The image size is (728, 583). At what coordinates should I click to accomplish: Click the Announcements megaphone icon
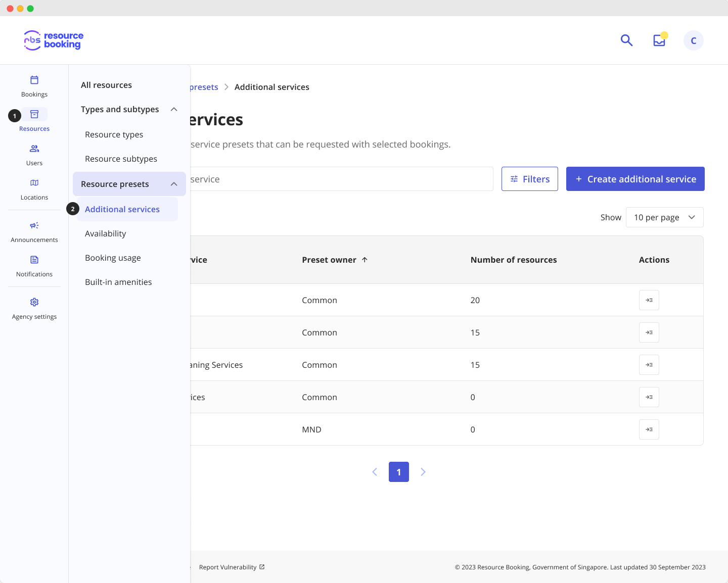[34, 225]
